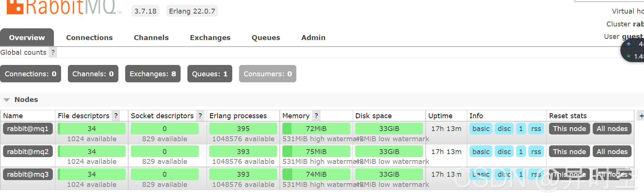Open the Queues tab

(266, 37)
